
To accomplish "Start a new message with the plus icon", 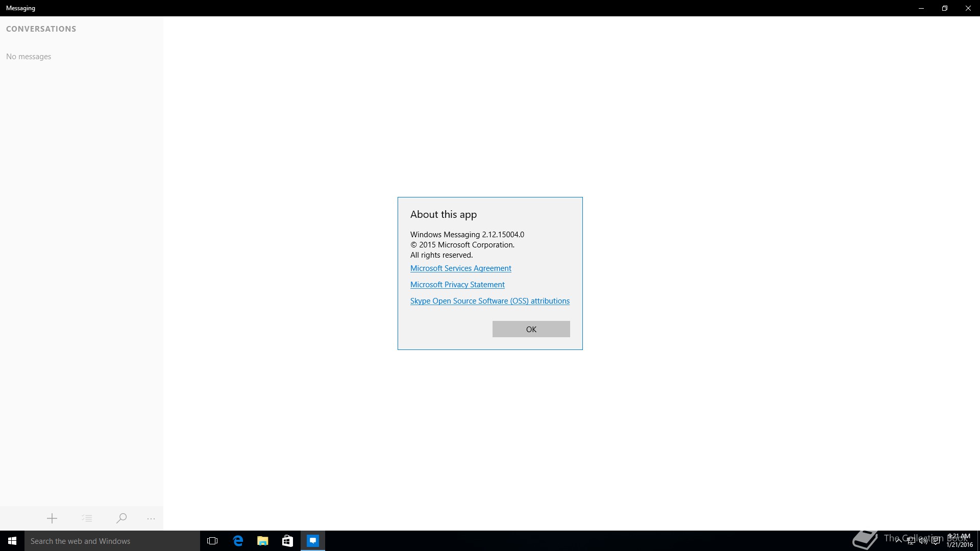I will [52, 518].
